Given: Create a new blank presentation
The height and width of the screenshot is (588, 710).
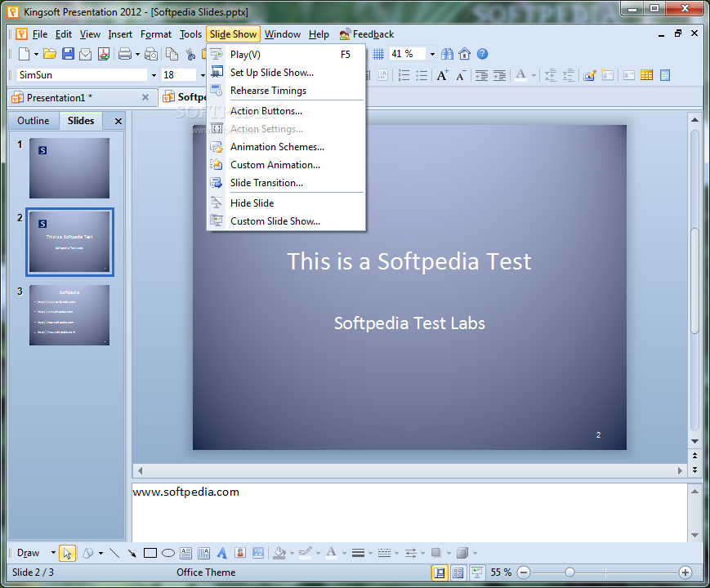Looking at the screenshot, I should tap(24, 55).
